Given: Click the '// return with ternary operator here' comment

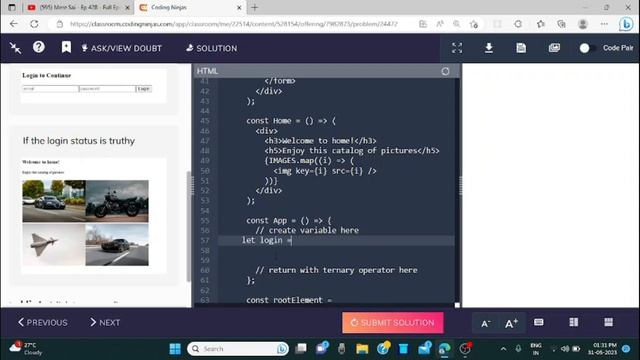Looking at the screenshot, I should 336,270.
